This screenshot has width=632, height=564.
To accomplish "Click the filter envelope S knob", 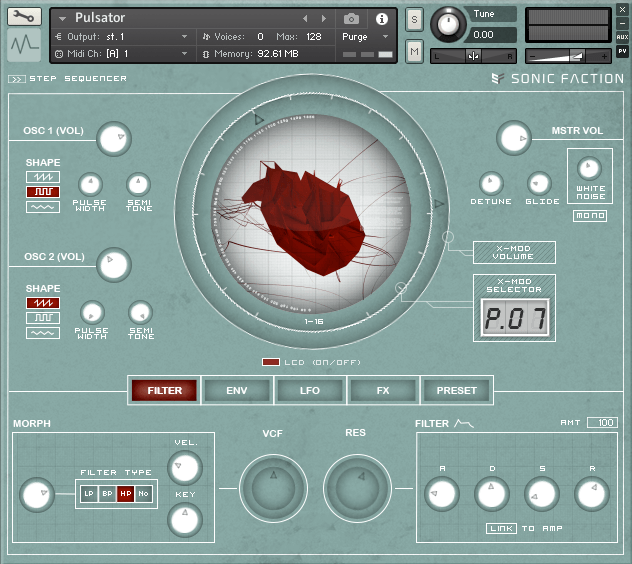I will point(542,494).
